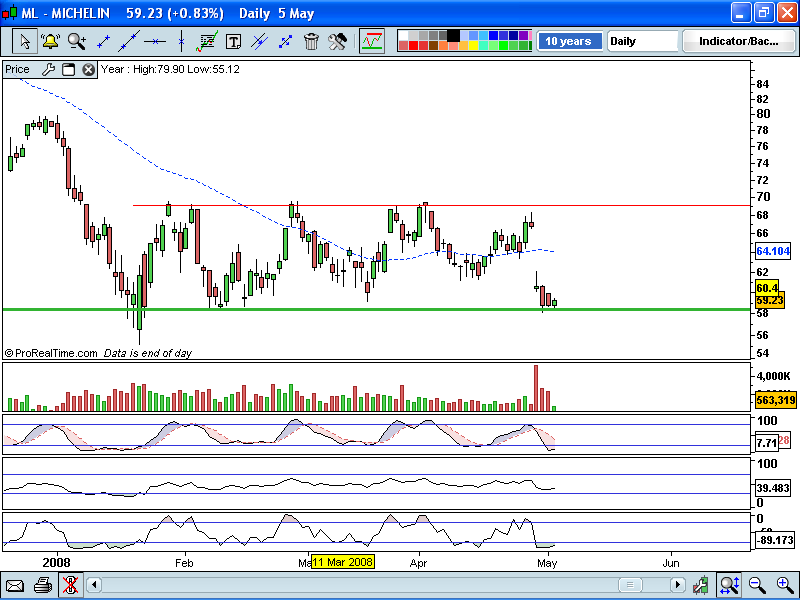The height and width of the screenshot is (600, 800).
Task: Click the Price panel label
Action: pos(17,69)
